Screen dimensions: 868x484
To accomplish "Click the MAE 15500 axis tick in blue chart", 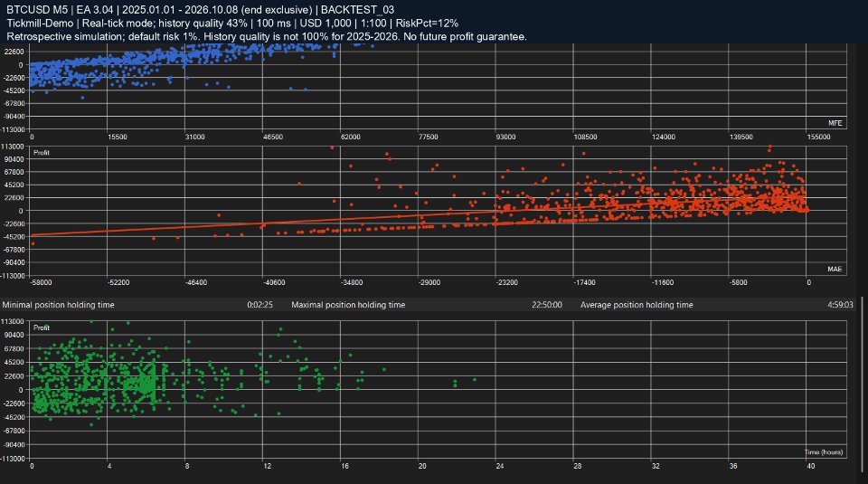I will click(117, 137).
